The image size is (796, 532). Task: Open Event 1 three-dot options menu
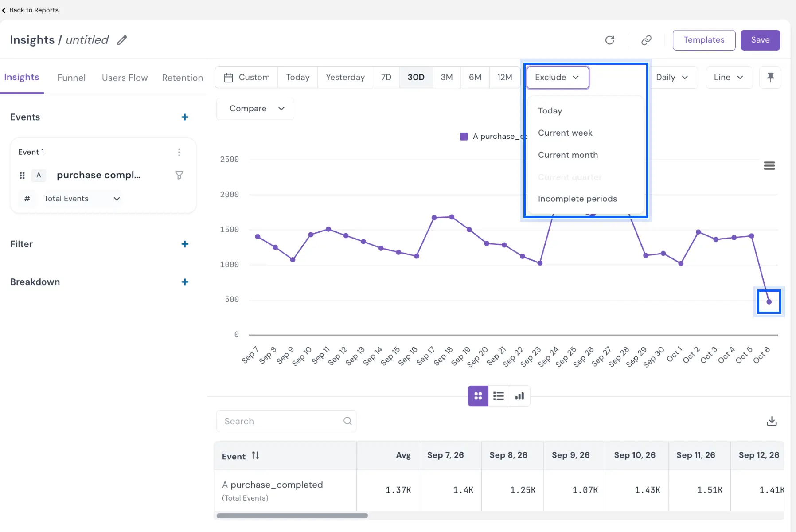click(179, 152)
